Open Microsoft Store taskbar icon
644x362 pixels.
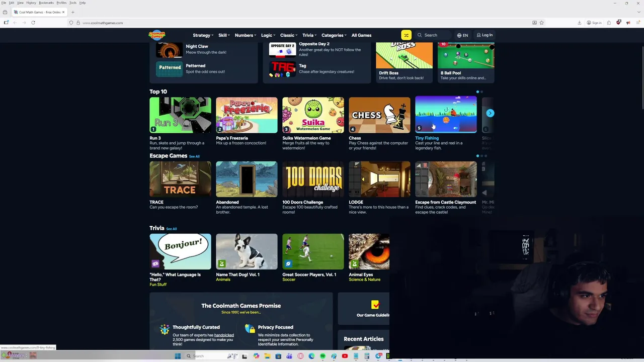pyautogui.click(x=278, y=356)
